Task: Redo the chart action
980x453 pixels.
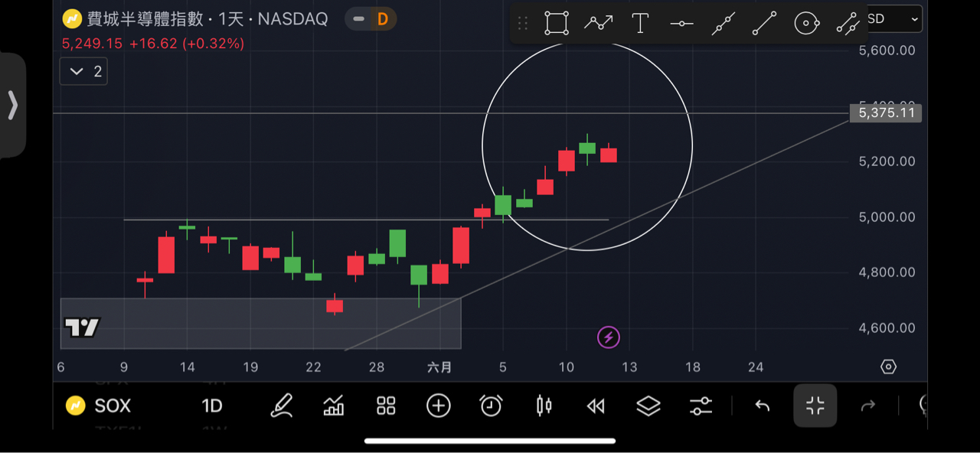Action: pyautogui.click(x=867, y=406)
